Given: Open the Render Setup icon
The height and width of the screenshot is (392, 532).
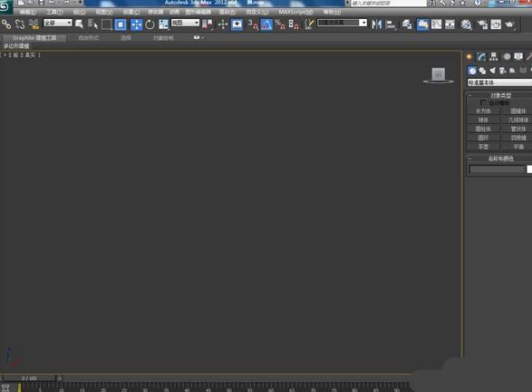Looking at the screenshot, I should 482,24.
